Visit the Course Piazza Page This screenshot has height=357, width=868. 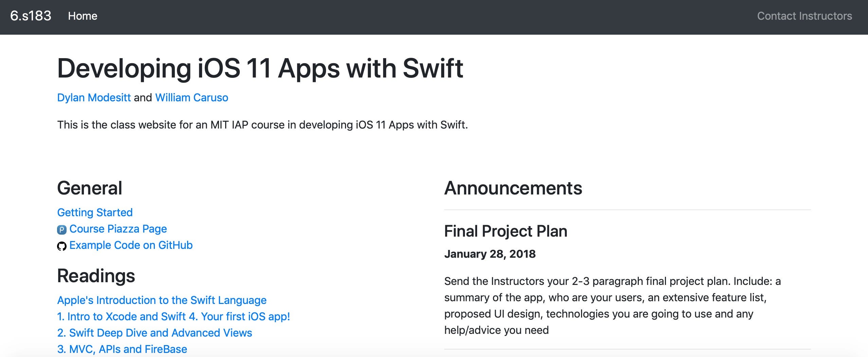point(118,229)
